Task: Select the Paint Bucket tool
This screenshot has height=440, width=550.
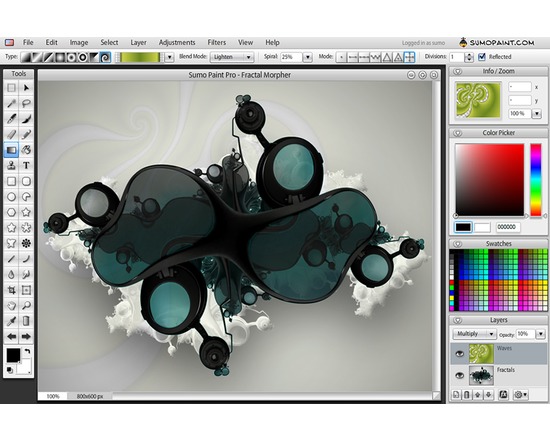Action: click(26, 150)
